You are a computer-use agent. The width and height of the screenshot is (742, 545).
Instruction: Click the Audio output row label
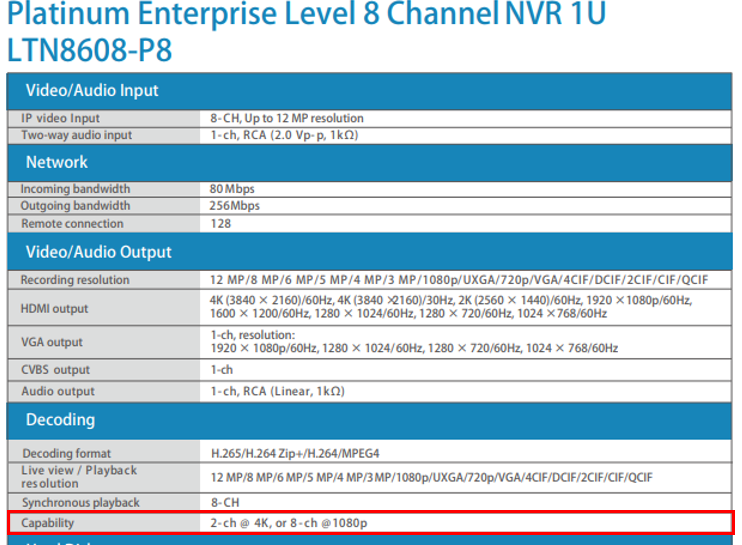(x=58, y=391)
